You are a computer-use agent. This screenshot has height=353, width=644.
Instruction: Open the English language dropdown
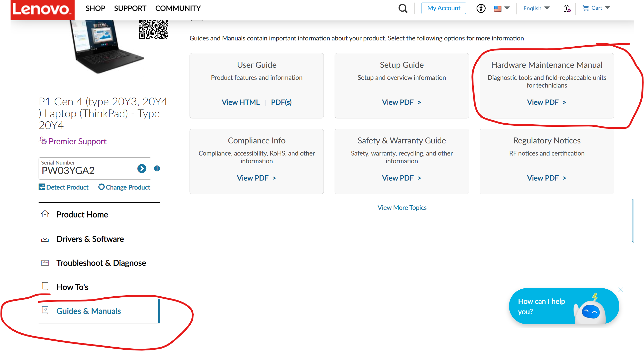pyautogui.click(x=536, y=8)
